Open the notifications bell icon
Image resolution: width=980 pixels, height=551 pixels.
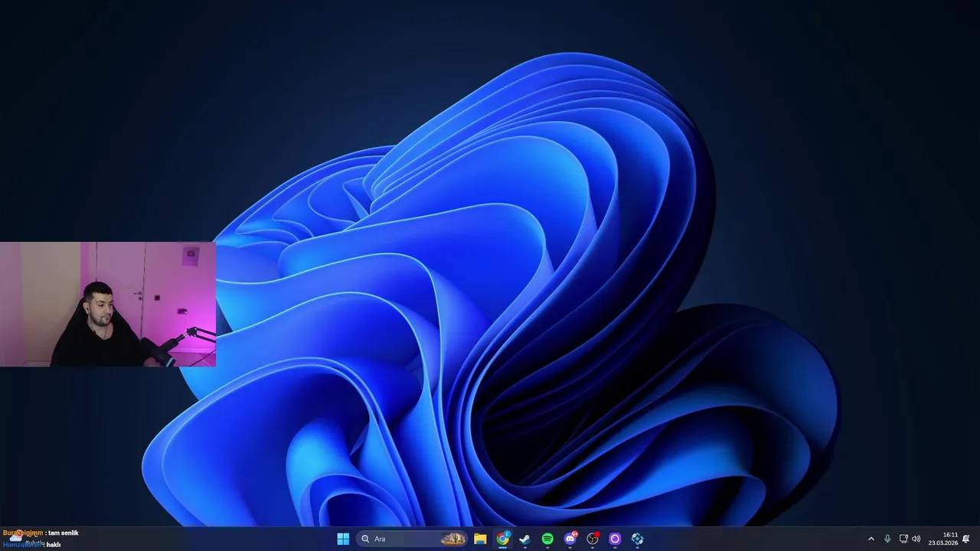tap(966, 539)
